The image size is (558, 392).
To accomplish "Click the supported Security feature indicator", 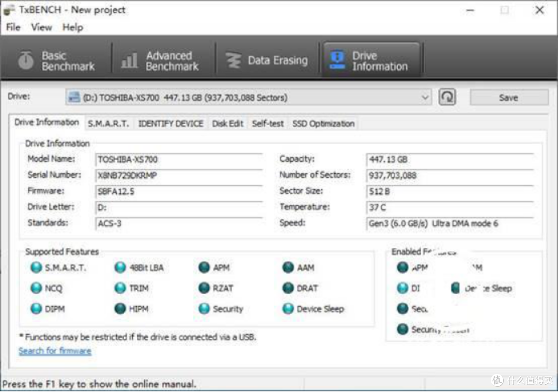I will click(x=204, y=308).
